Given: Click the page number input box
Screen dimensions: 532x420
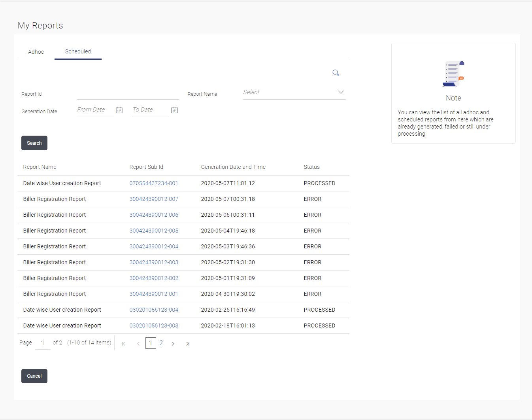Looking at the screenshot, I should (x=43, y=343).
